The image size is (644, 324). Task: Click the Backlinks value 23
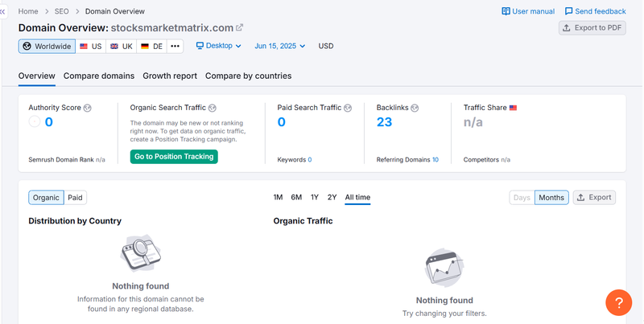385,122
